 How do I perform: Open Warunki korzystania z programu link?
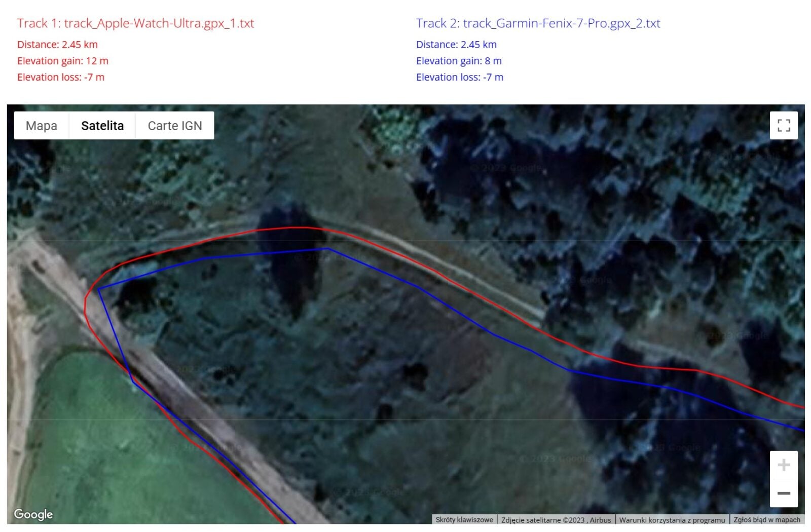672,520
